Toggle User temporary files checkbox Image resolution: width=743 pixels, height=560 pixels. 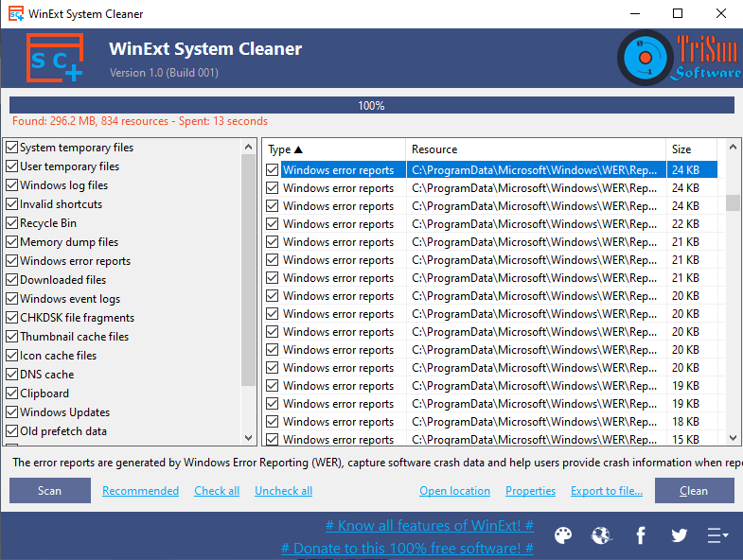[x=12, y=166]
